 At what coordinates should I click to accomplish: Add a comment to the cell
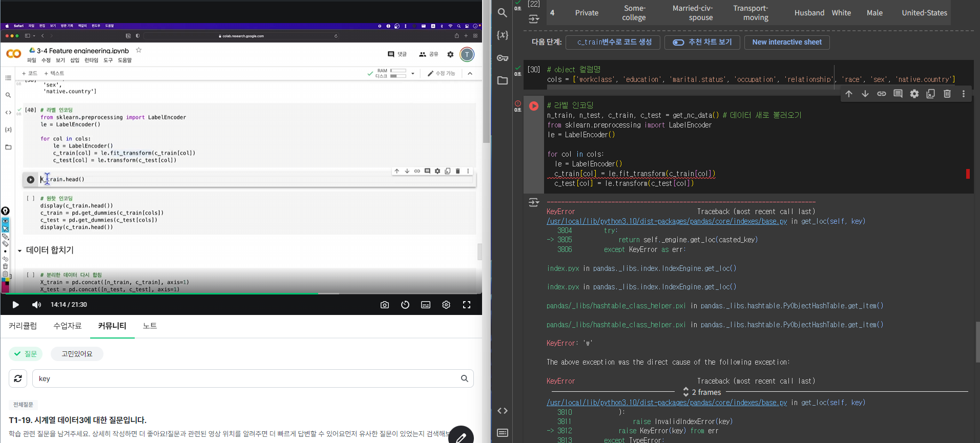coord(898,94)
